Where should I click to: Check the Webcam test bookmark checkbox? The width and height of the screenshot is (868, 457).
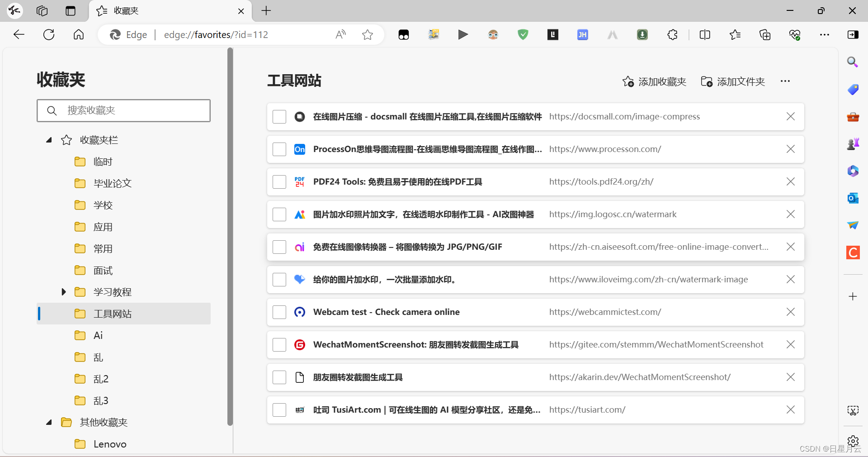[x=279, y=312]
